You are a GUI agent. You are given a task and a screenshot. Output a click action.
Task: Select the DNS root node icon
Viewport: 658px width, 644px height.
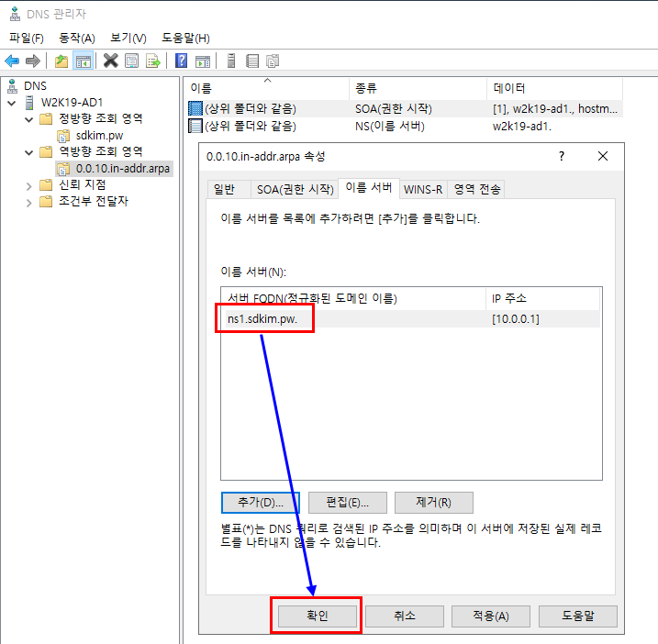pos(13,86)
